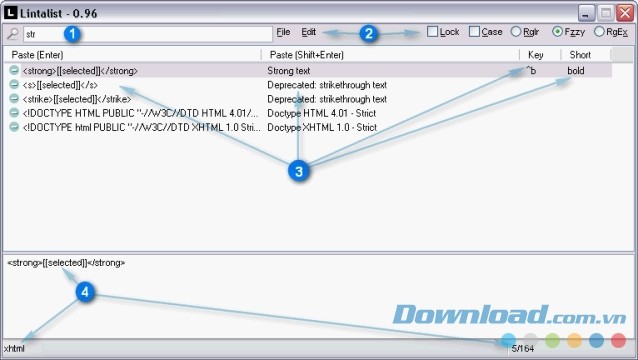Select the Fzzy search mode
The height and width of the screenshot is (360, 638).
pos(557,31)
